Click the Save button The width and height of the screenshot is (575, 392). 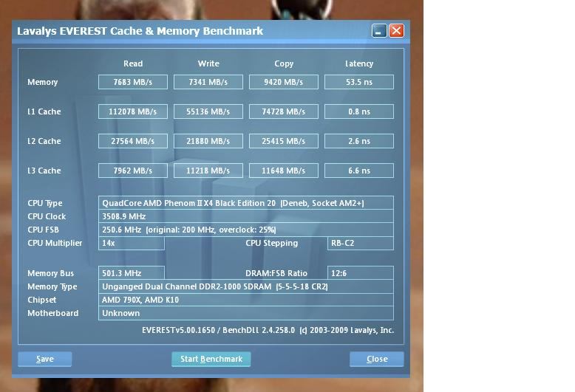(x=45, y=359)
